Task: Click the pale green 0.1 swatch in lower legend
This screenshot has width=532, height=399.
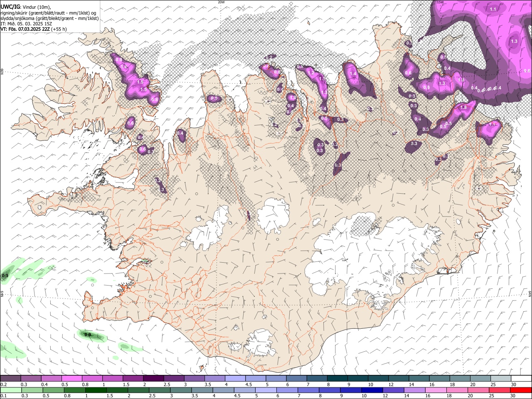Action: (10, 390)
